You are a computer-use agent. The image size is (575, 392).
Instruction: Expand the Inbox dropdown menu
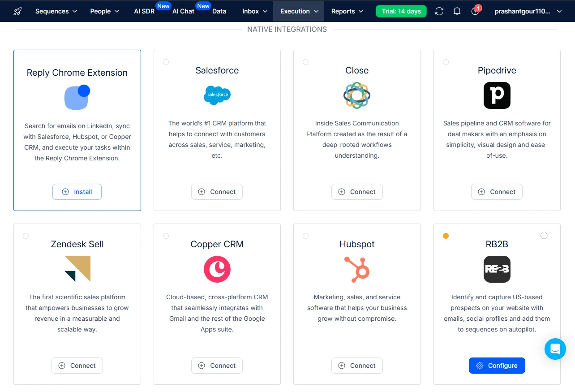pos(255,11)
